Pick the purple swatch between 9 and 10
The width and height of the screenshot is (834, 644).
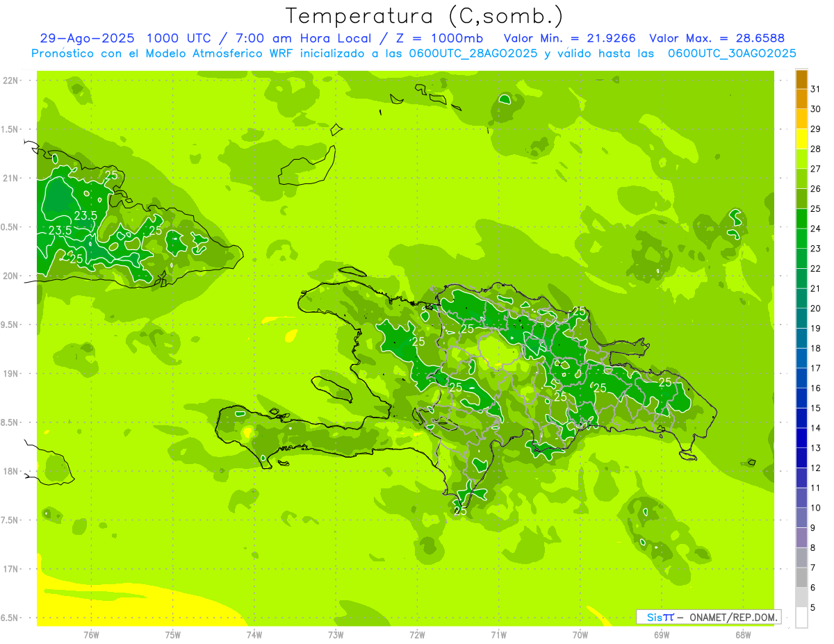801,518
